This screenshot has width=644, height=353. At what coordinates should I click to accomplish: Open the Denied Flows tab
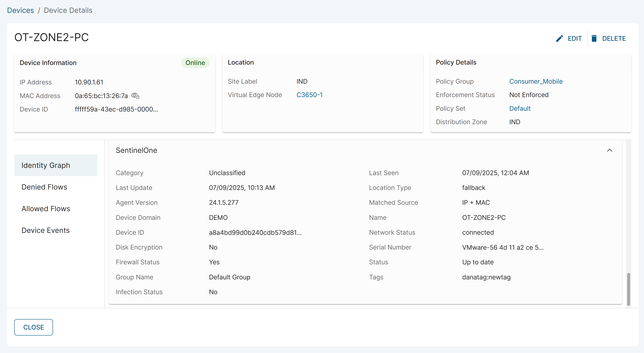[x=44, y=187]
